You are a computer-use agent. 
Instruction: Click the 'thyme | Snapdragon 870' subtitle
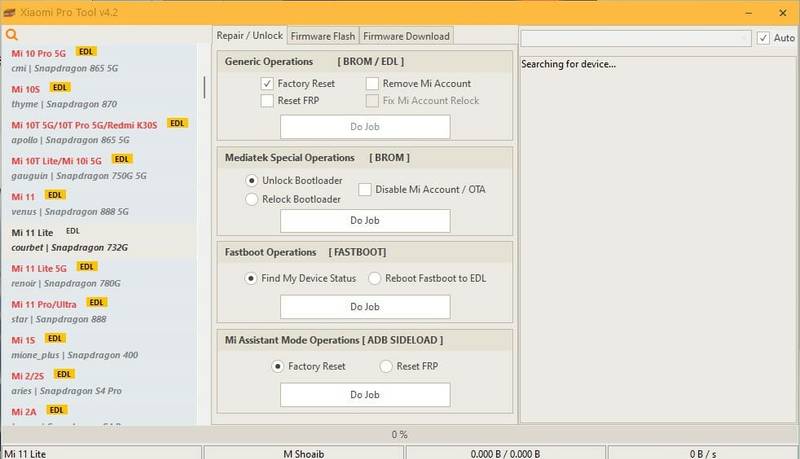click(64, 104)
